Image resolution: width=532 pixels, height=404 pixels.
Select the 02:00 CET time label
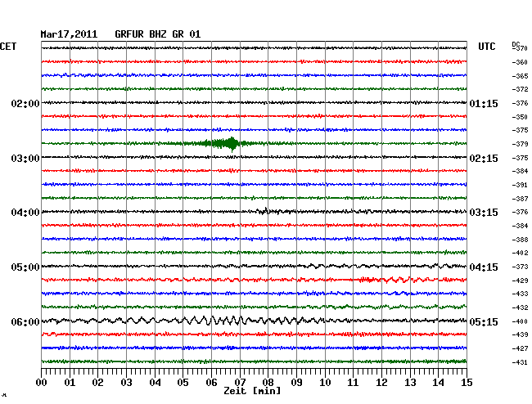[25, 103]
